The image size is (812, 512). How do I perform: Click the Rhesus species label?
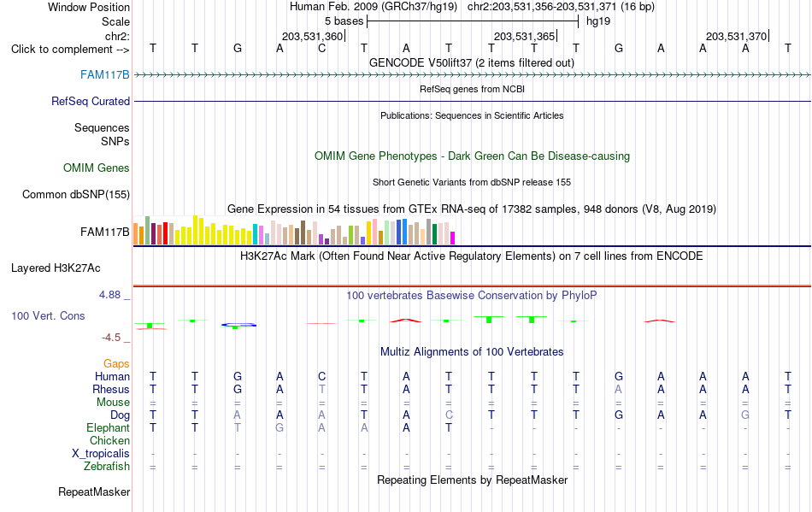[x=111, y=389]
